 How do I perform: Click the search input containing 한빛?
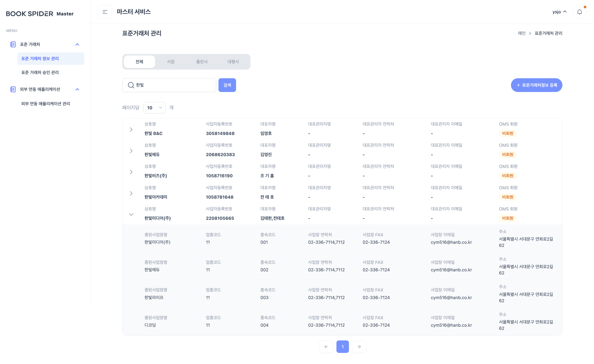174,85
